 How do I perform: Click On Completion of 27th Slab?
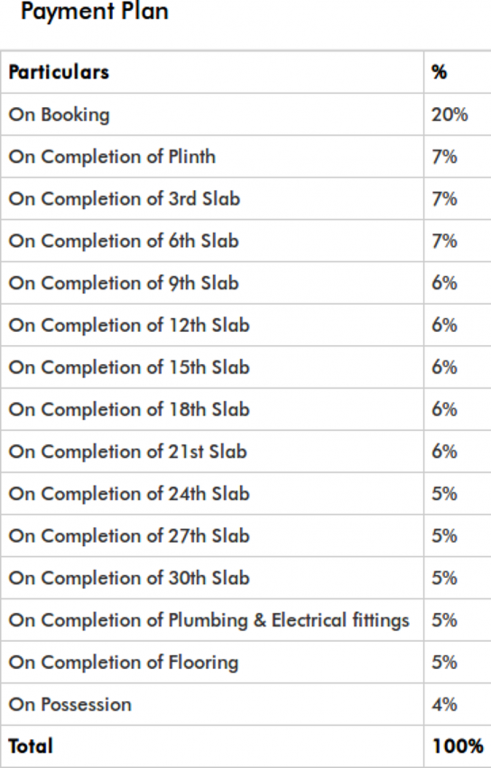129,536
